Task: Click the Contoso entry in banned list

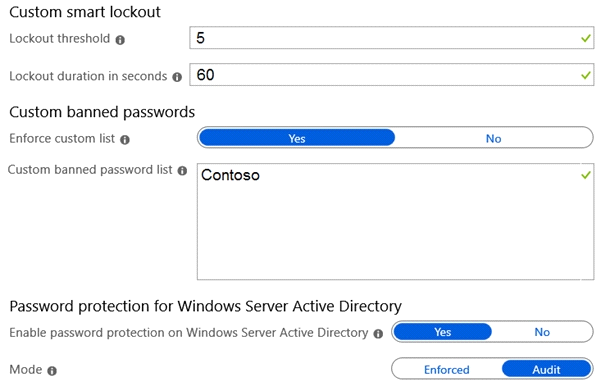Action: [x=230, y=175]
